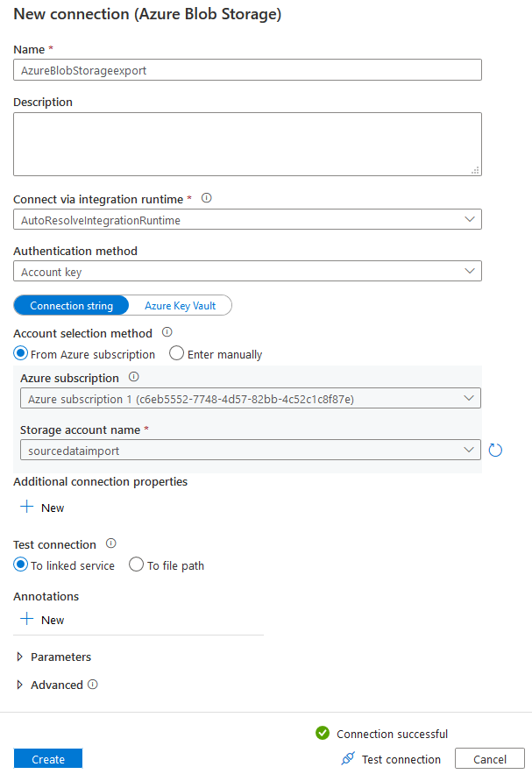Click info icon next to Account selection method

coord(167,333)
